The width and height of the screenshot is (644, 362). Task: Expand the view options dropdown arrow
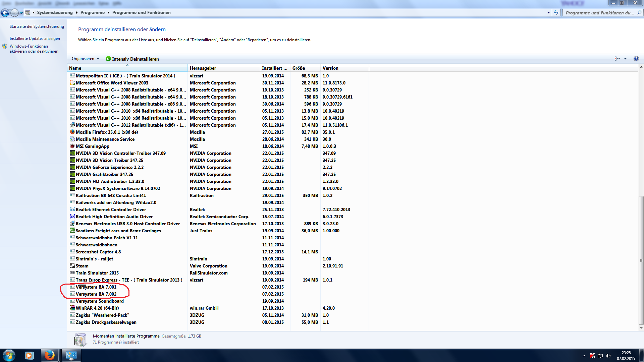(x=625, y=59)
